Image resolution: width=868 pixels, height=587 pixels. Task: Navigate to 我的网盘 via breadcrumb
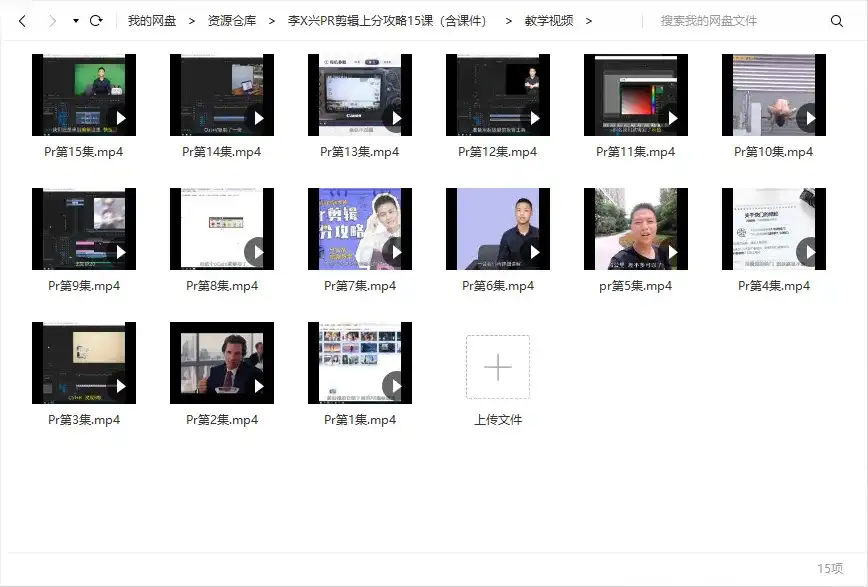[x=152, y=19]
